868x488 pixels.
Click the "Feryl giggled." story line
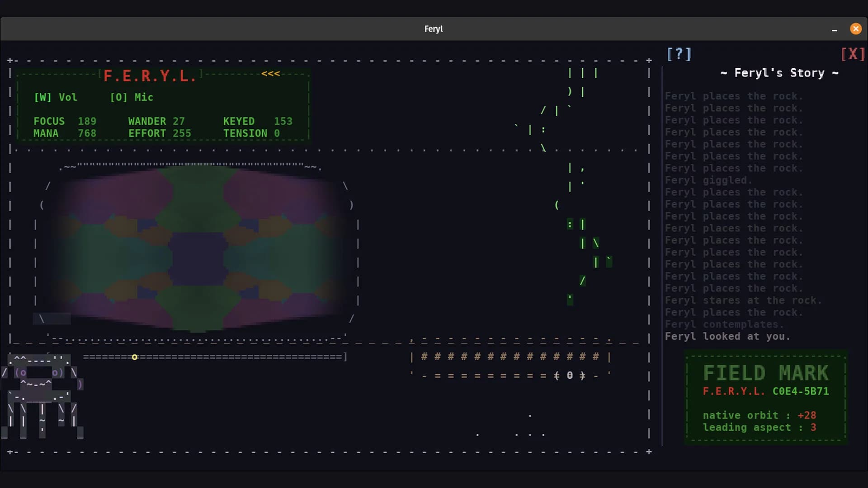click(708, 180)
